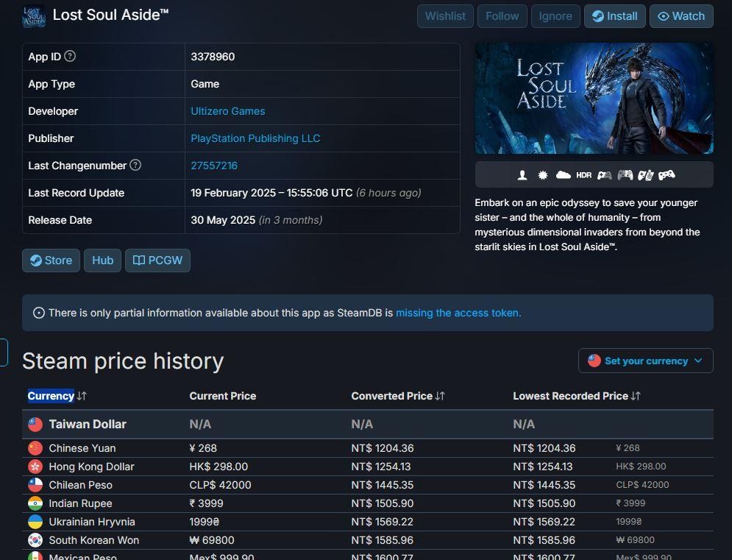This screenshot has width=732, height=560.
Task: Sort by Converted Price column arrows
Action: point(440,396)
